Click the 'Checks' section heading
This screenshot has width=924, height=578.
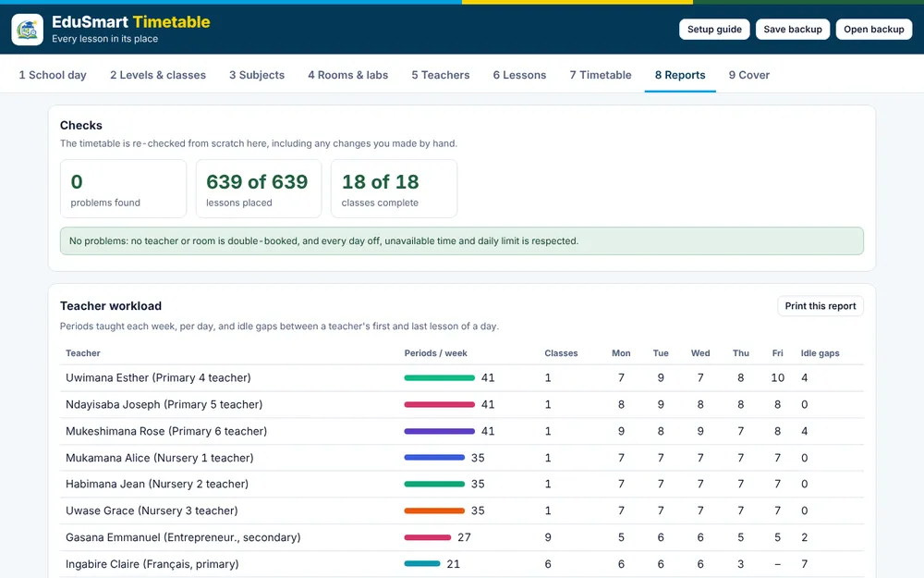(x=81, y=125)
